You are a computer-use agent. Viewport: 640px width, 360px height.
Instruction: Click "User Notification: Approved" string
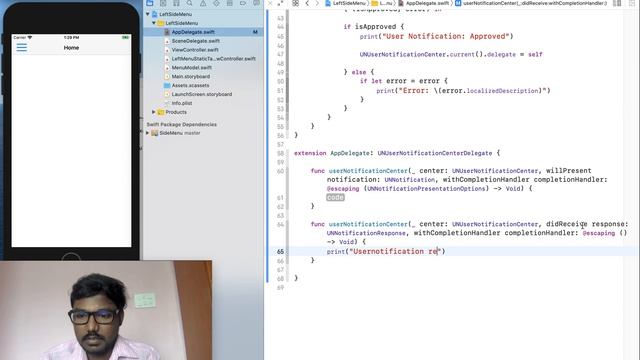pyautogui.click(x=446, y=36)
